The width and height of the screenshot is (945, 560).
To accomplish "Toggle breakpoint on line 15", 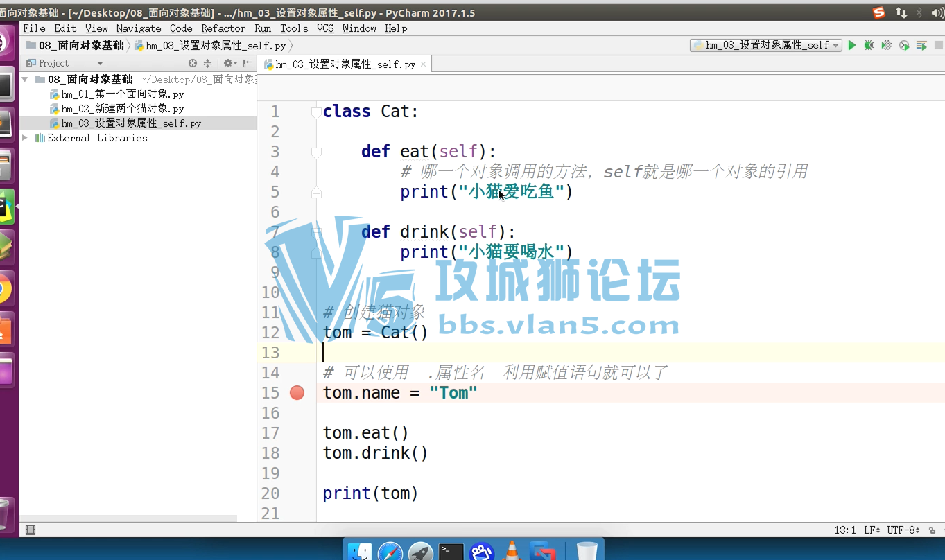I will tap(297, 393).
